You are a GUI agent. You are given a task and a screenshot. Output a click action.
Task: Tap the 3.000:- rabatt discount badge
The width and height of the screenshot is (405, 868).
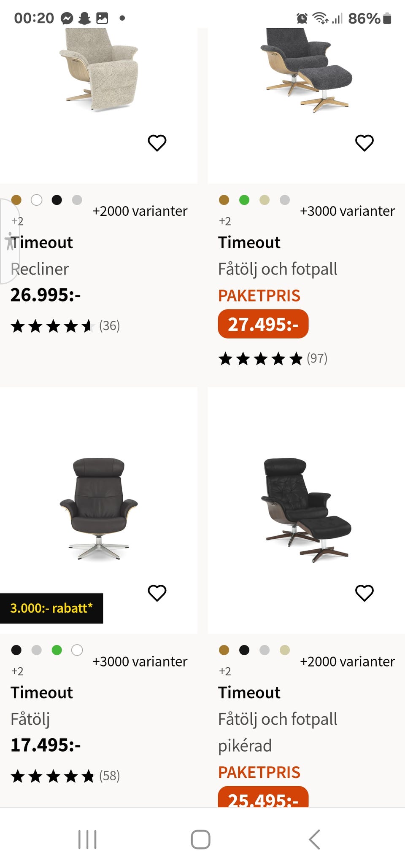click(x=51, y=608)
